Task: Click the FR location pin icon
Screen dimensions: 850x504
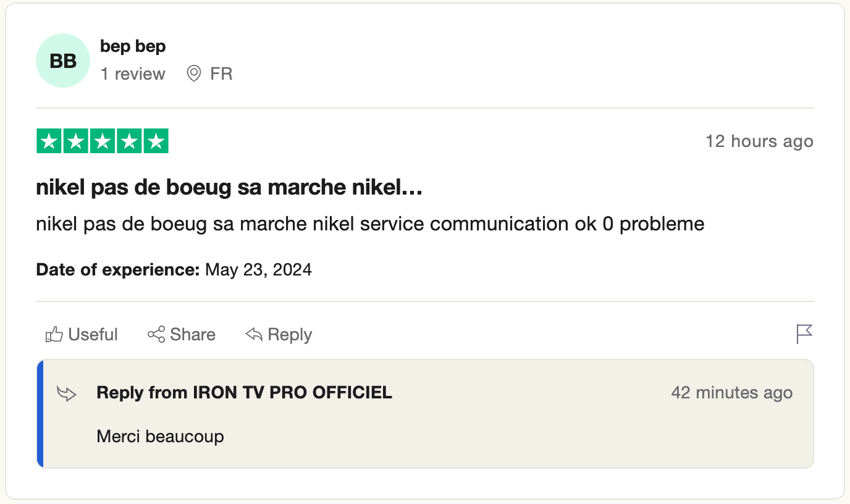Action: (193, 73)
